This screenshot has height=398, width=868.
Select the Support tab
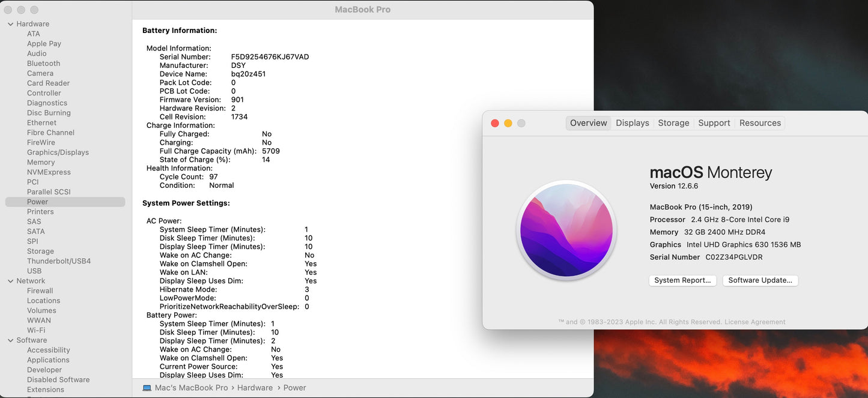tap(714, 123)
